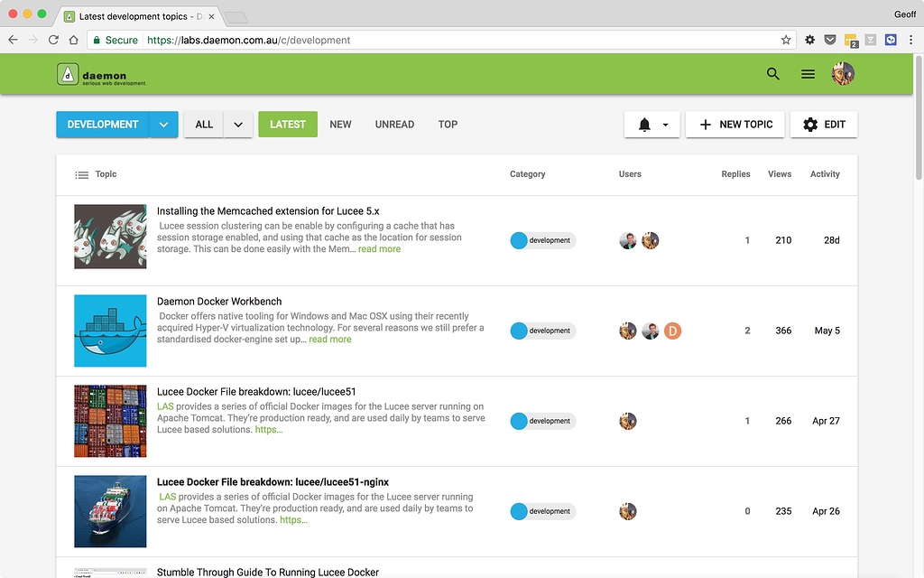Open the ALL filter dropdown
This screenshot has width=924, height=578.
237,124
